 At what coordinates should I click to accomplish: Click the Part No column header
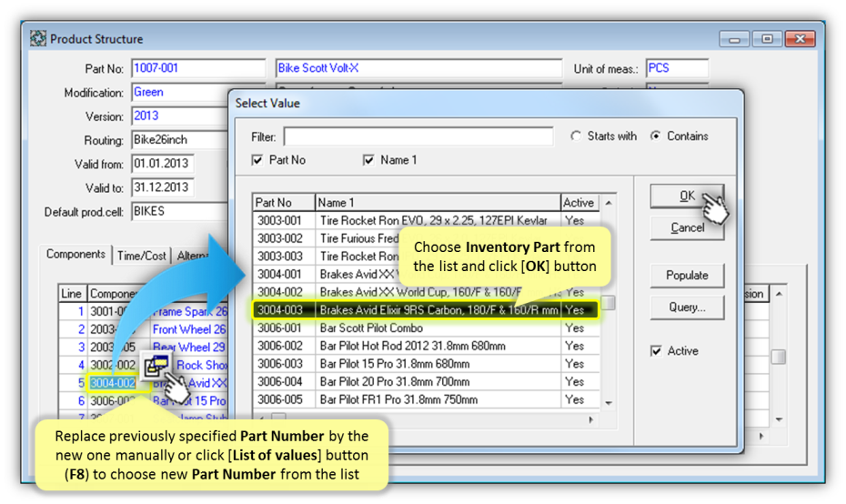click(x=283, y=202)
